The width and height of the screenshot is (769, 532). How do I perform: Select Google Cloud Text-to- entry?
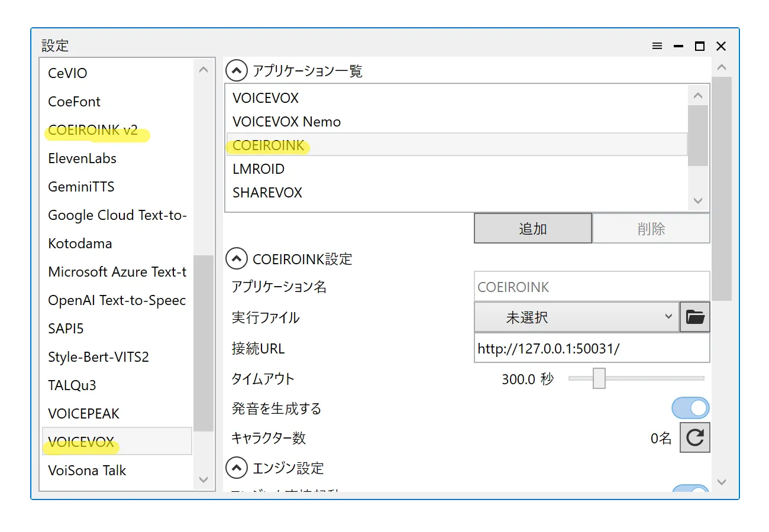click(117, 215)
